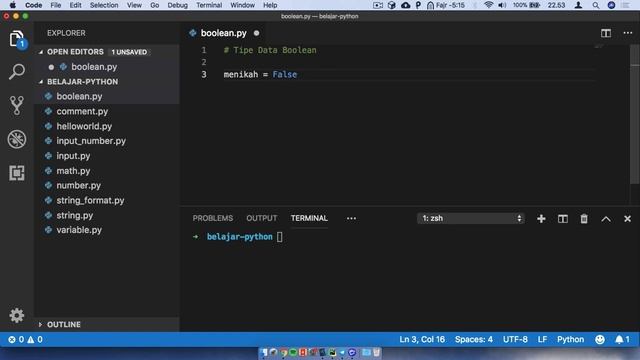Place cursor after False on line 3
The height and width of the screenshot is (360, 640).
[x=298, y=74]
